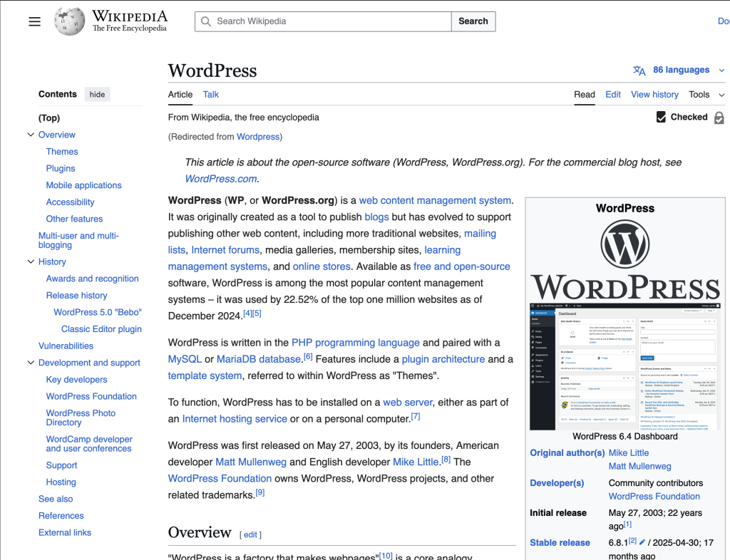Go to Multi-user and multi-blogging section
This screenshot has width=730, height=560.
click(78, 241)
